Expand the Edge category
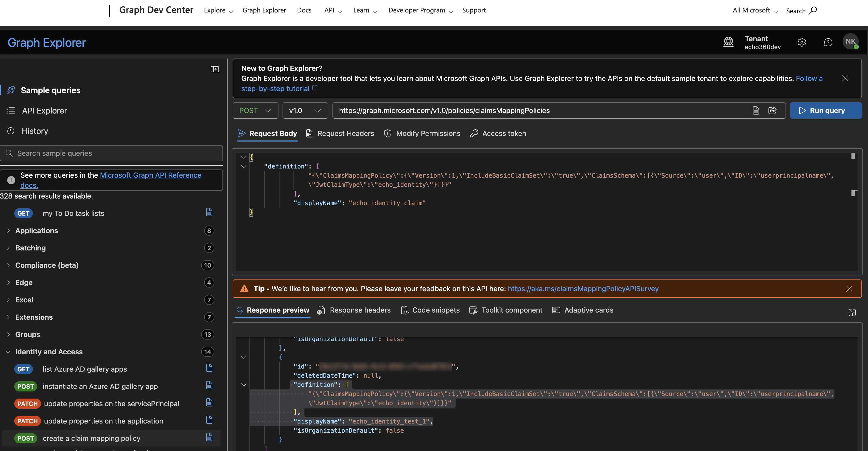The height and width of the screenshot is (451, 868). point(8,283)
